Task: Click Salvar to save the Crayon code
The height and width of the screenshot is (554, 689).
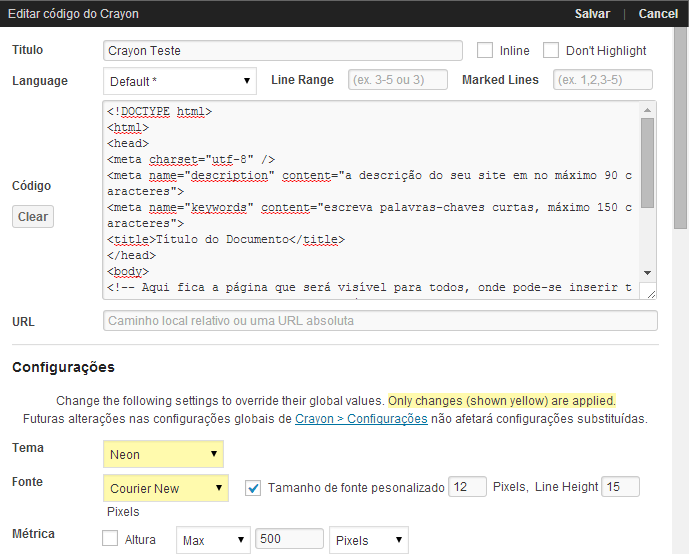Action: [x=592, y=14]
